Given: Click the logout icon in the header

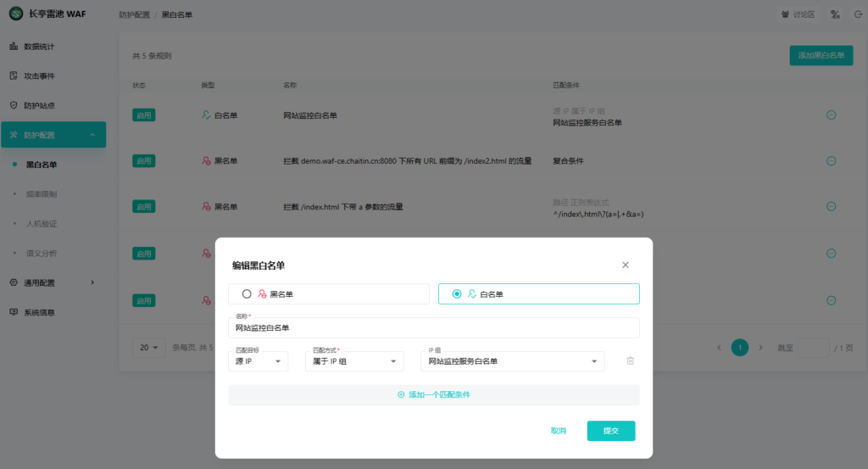Looking at the screenshot, I should coord(858,14).
